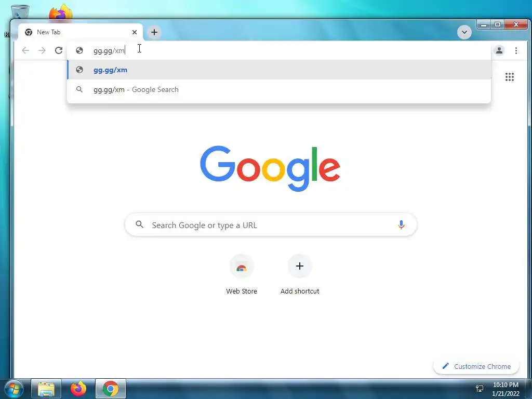Image resolution: width=532 pixels, height=399 pixels.
Task: Open the Web Store shortcut
Action: click(242, 275)
